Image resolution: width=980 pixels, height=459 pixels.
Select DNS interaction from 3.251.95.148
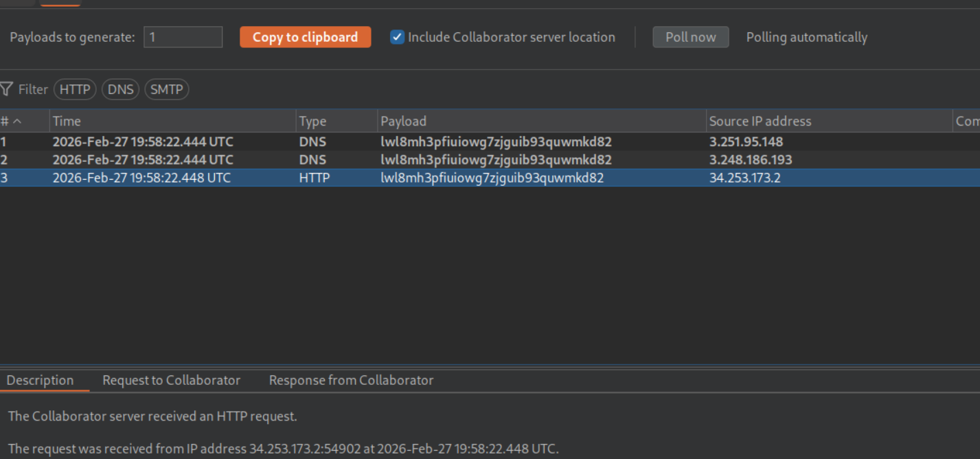coord(481,142)
